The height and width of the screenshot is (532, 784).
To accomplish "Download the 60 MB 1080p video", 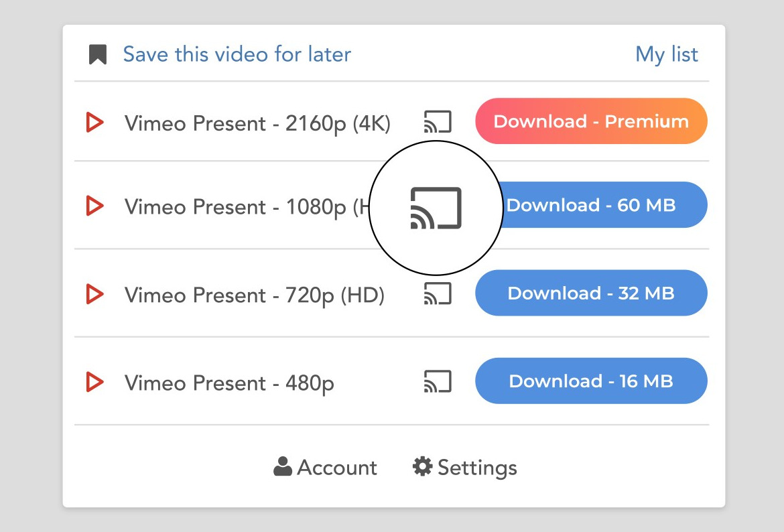I will coord(600,205).
